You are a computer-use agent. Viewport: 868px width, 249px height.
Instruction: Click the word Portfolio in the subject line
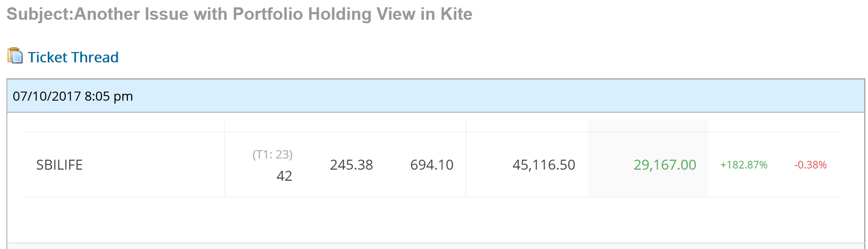click(x=268, y=14)
